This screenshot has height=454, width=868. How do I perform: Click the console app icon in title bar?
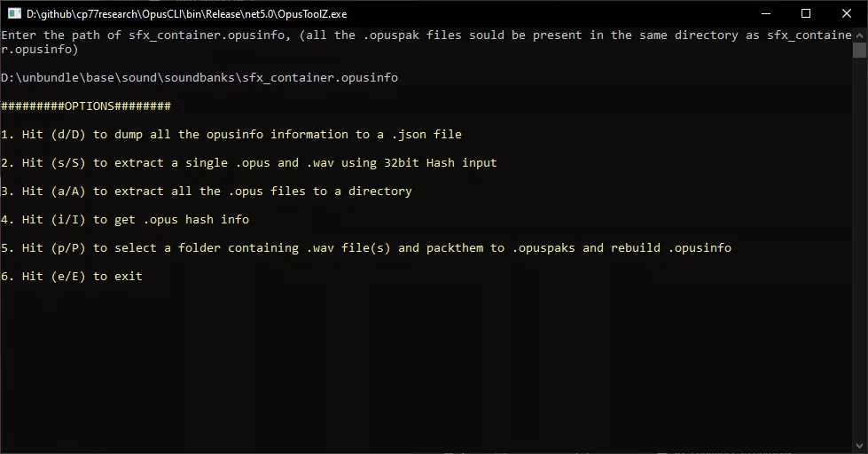click(x=14, y=14)
